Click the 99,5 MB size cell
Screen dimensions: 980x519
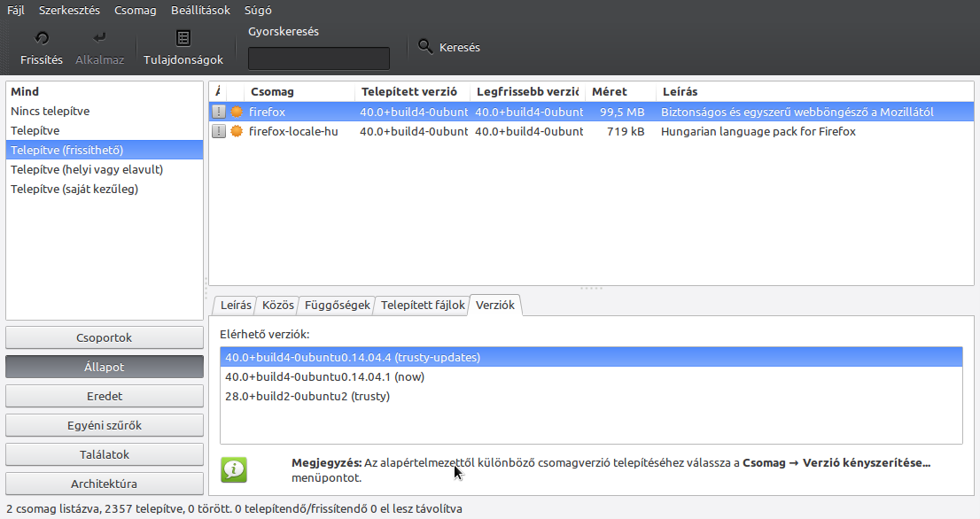point(622,112)
